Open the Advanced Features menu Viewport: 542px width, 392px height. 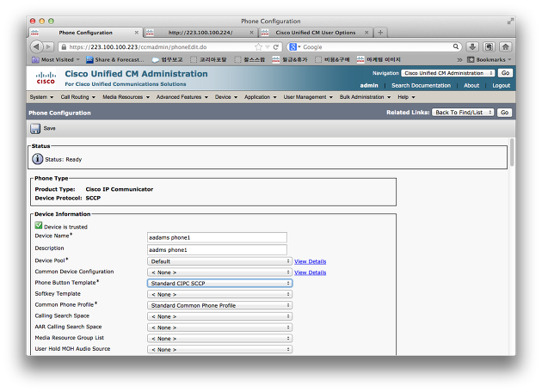coord(182,97)
